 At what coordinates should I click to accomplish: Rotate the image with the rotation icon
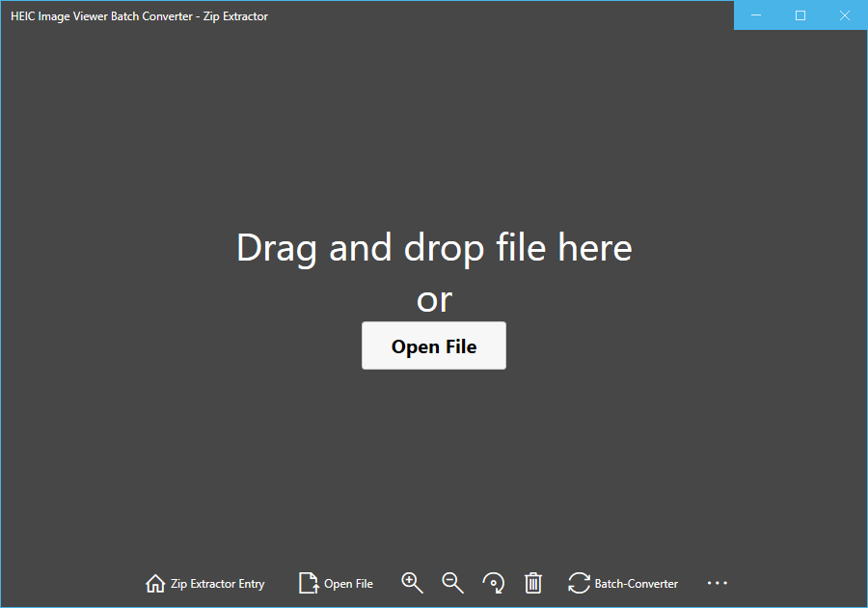pos(493,582)
